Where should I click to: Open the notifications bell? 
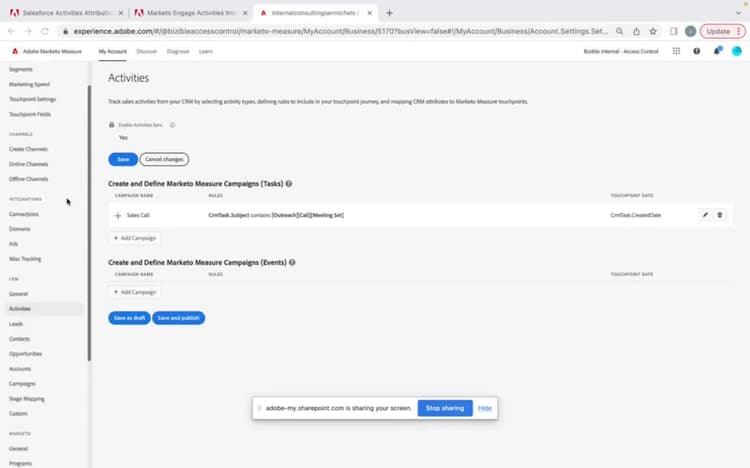pos(717,51)
